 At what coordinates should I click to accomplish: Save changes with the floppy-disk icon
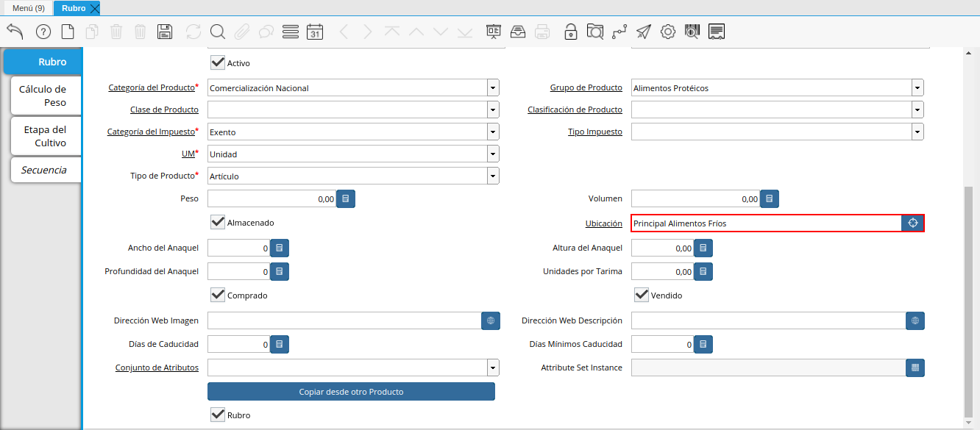165,32
